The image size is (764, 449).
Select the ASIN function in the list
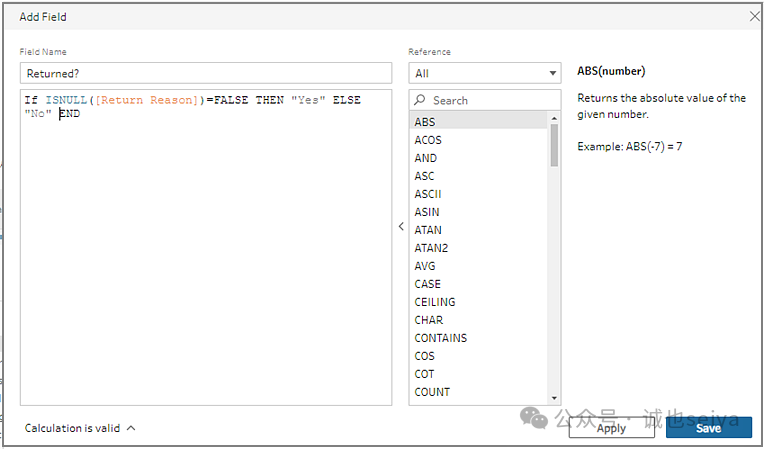point(479,212)
